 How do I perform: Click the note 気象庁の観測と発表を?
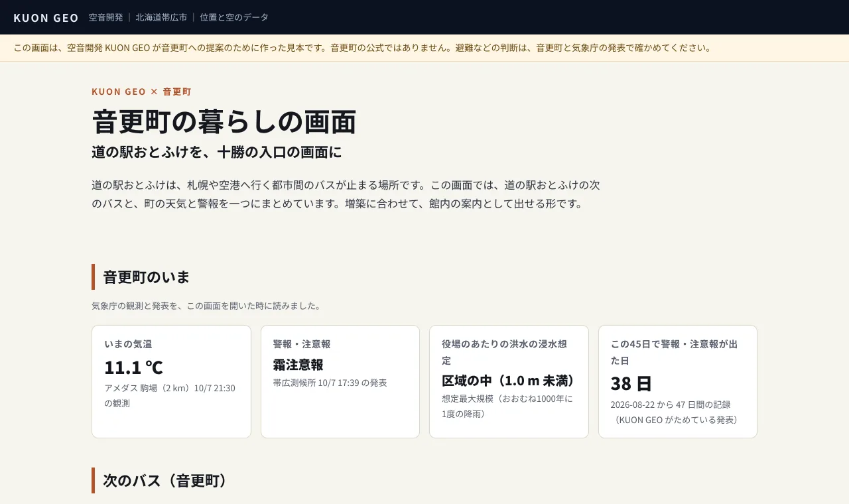point(206,306)
